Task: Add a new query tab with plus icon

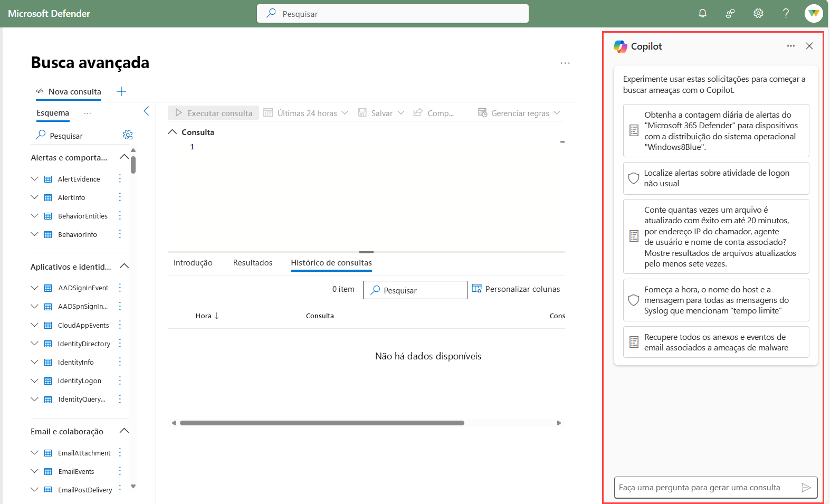Action: coord(121,91)
